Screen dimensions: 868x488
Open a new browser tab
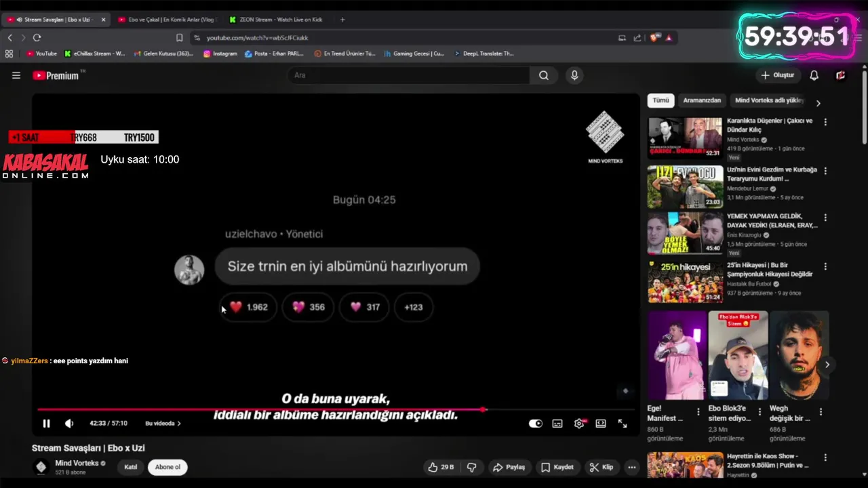pyautogui.click(x=342, y=20)
